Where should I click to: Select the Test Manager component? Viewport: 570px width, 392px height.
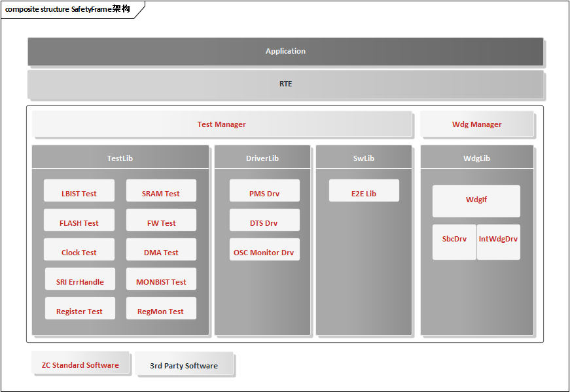222,124
